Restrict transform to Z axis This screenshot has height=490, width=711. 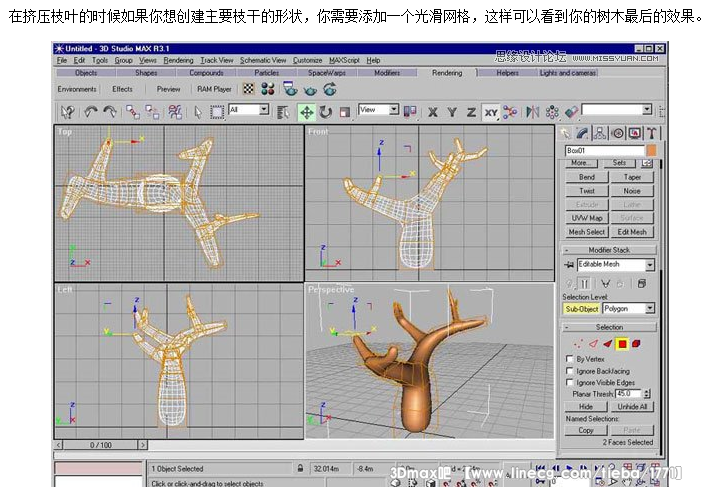click(x=472, y=112)
